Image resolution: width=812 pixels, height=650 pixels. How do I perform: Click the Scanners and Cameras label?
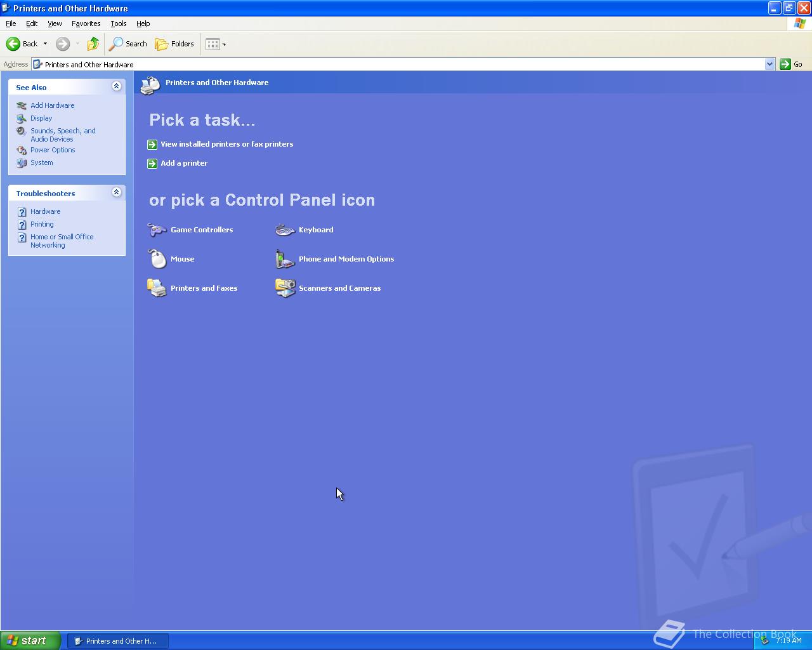(340, 288)
